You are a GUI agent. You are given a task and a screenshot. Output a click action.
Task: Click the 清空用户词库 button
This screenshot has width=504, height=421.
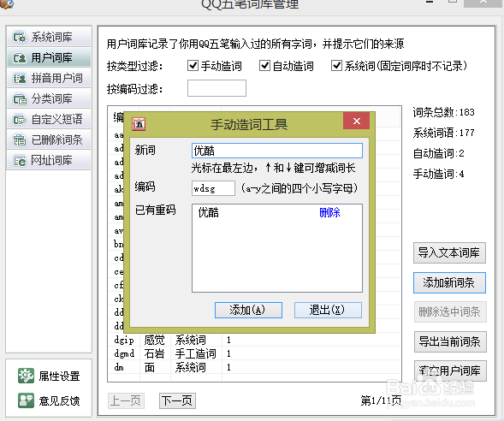click(x=450, y=371)
